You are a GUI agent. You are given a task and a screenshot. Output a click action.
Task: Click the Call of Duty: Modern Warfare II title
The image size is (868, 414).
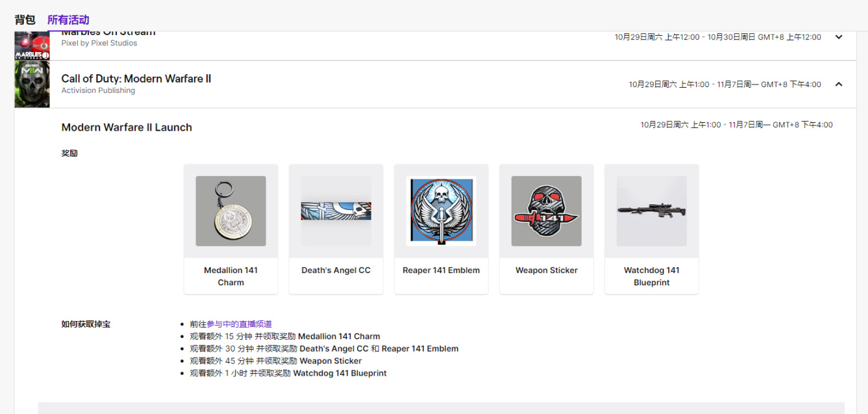tap(136, 79)
